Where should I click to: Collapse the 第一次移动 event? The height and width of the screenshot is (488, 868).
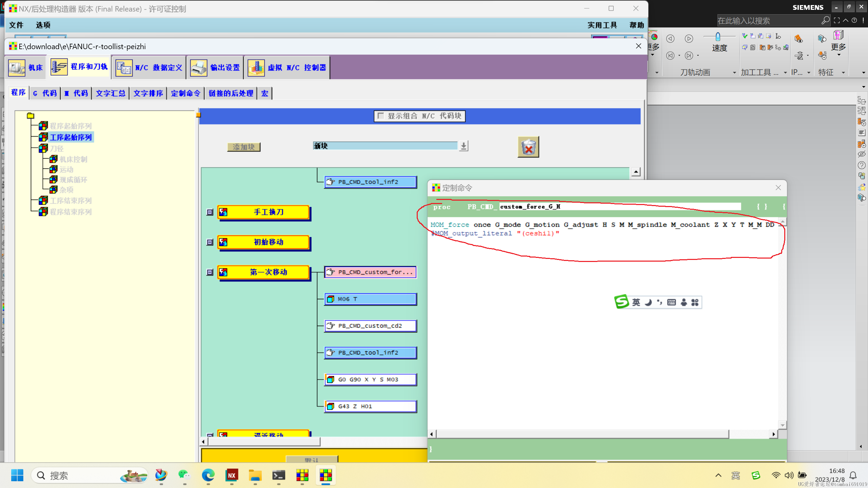tap(210, 272)
